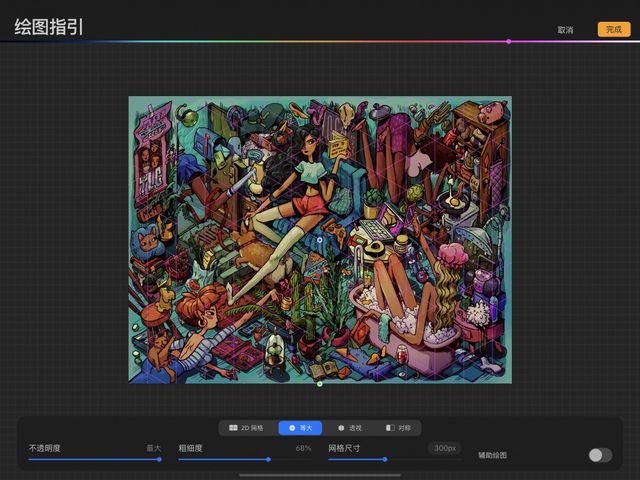Tap the 完成 button to finish
The height and width of the screenshot is (480, 640).
[614, 29]
